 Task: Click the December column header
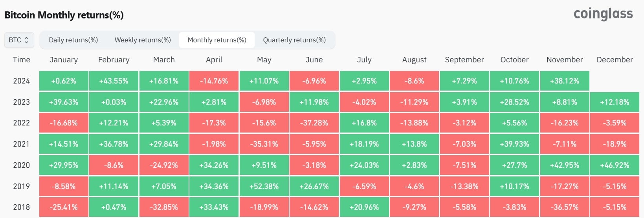(x=615, y=60)
